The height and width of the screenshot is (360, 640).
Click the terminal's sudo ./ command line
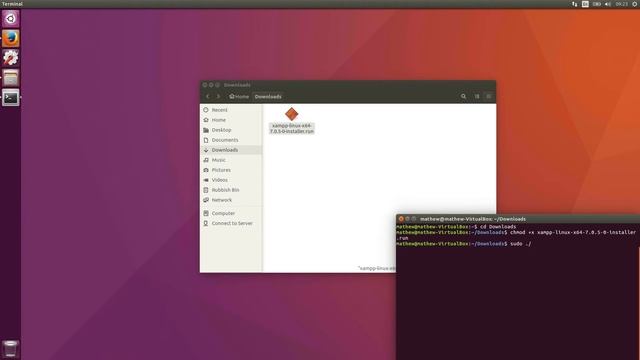(464, 244)
